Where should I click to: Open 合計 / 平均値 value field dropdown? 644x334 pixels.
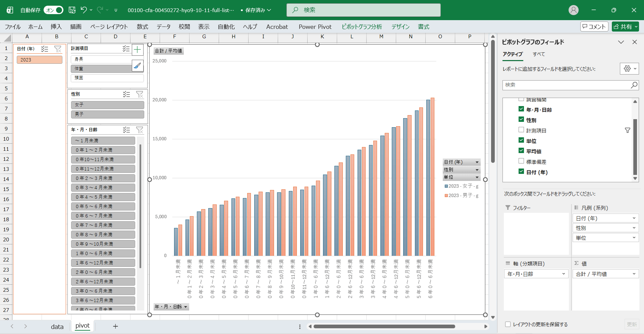(x=634, y=274)
